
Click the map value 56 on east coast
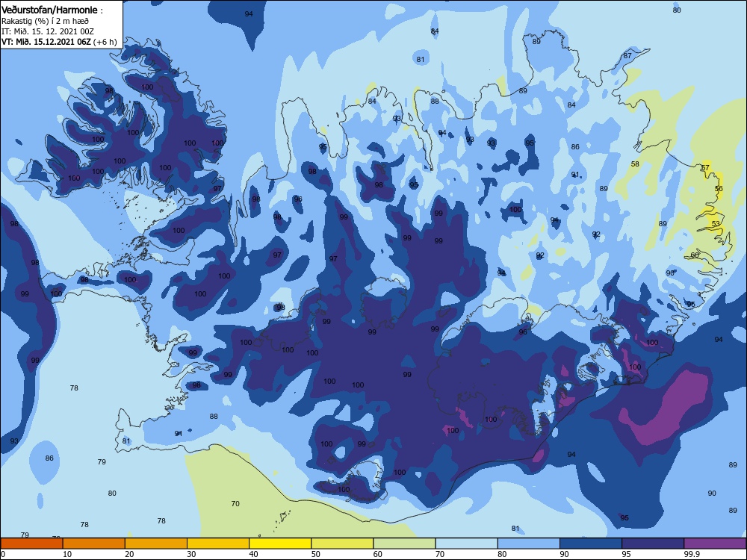tap(719, 189)
